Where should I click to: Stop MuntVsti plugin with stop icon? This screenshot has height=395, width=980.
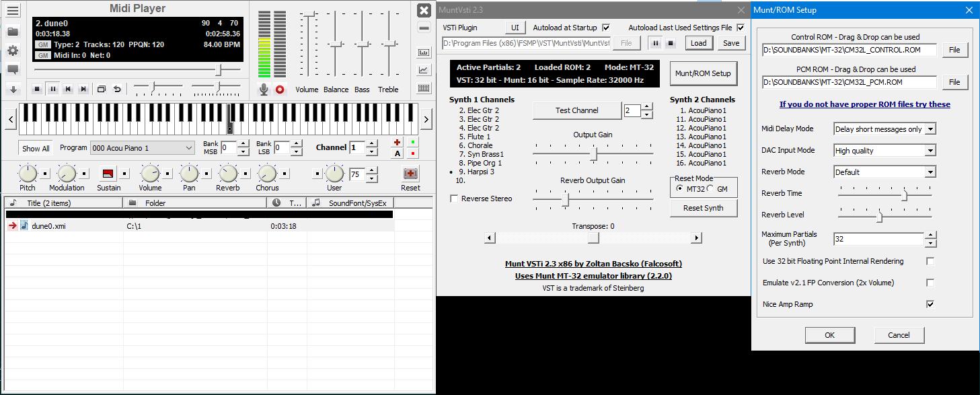670,43
